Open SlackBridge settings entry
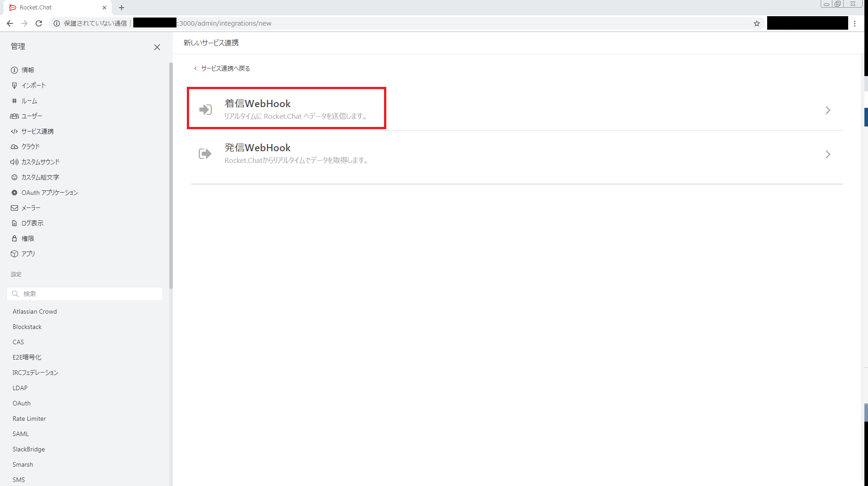 [28, 449]
